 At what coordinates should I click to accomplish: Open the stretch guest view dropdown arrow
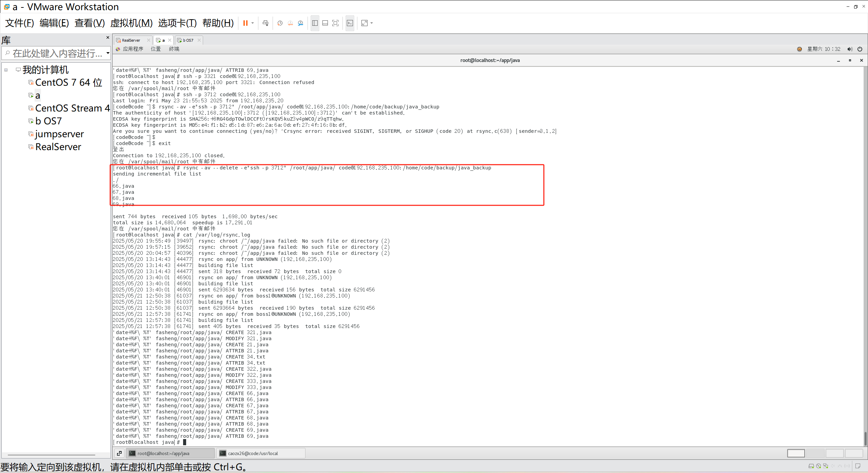pos(372,23)
